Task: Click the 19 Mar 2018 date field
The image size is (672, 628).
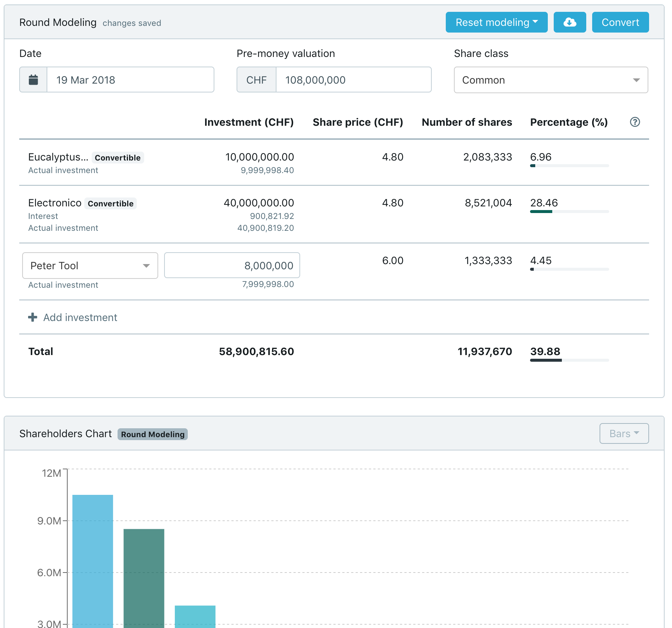Action: point(130,80)
